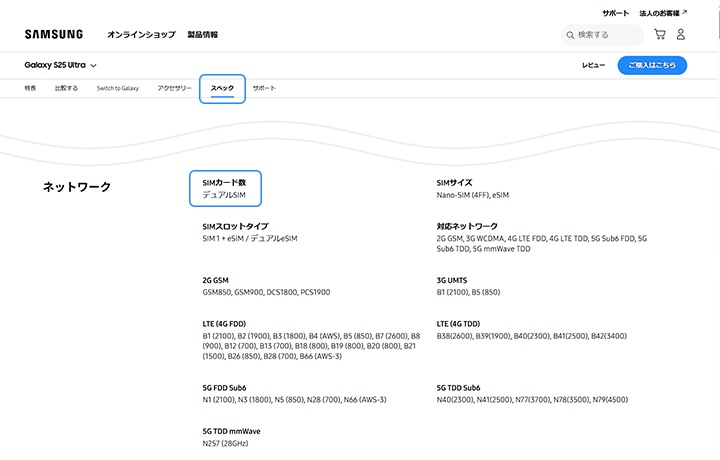Open the shopping cart icon
720x460 pixels.
(x=660, y=34)
